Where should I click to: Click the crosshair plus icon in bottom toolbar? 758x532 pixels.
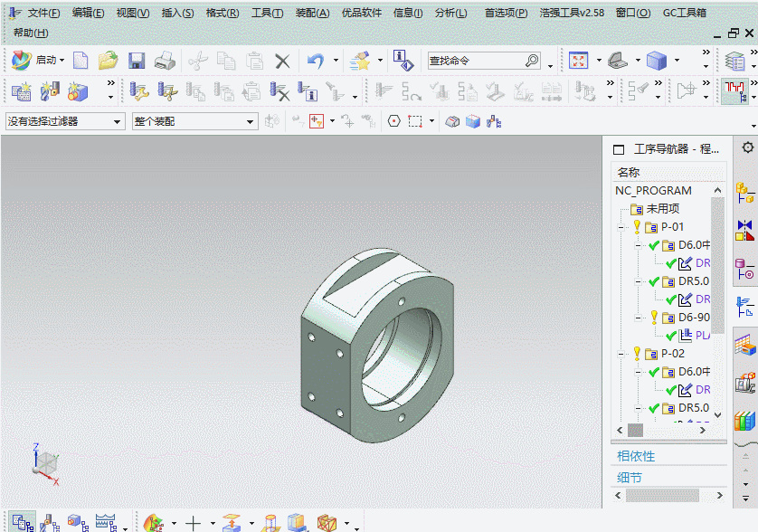coord(193,523)
